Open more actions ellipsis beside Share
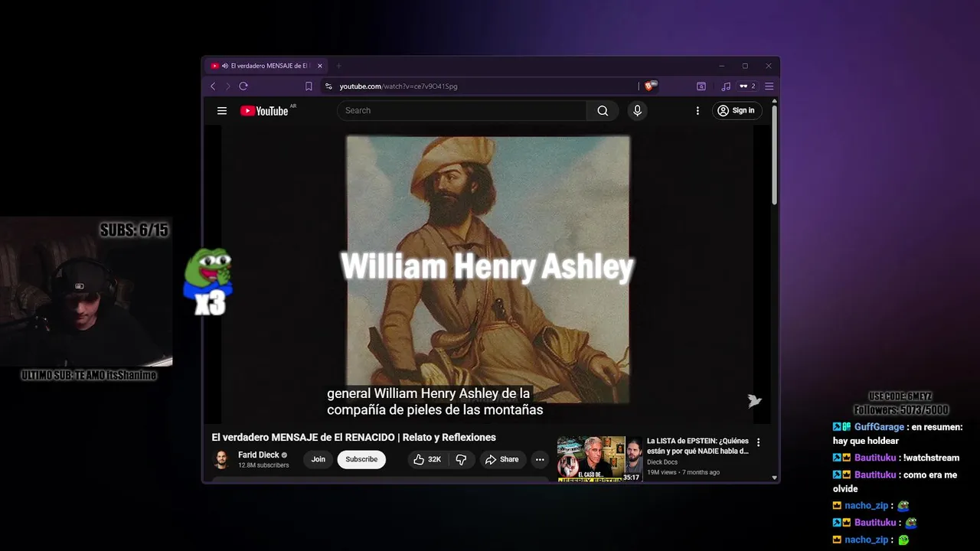 (540, 459)
